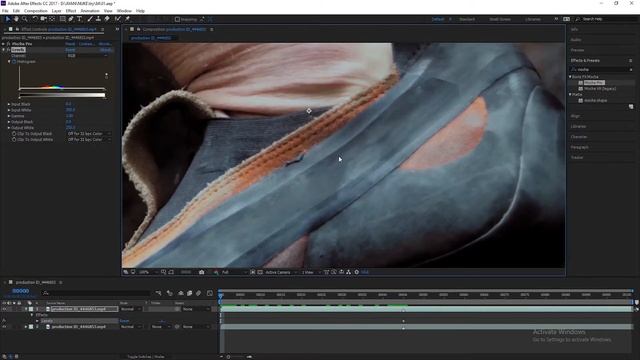Select the Pan Behind anchor point tool

coord(52,19)
